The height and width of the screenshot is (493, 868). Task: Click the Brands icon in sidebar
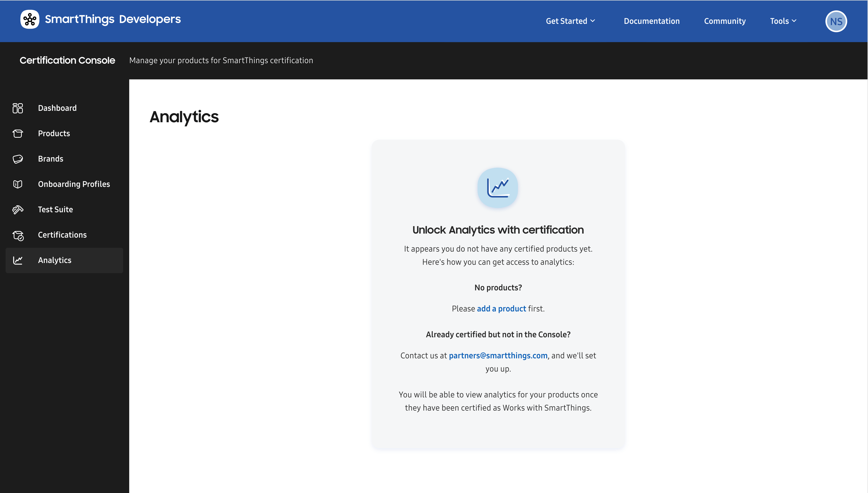click(18, 159)
